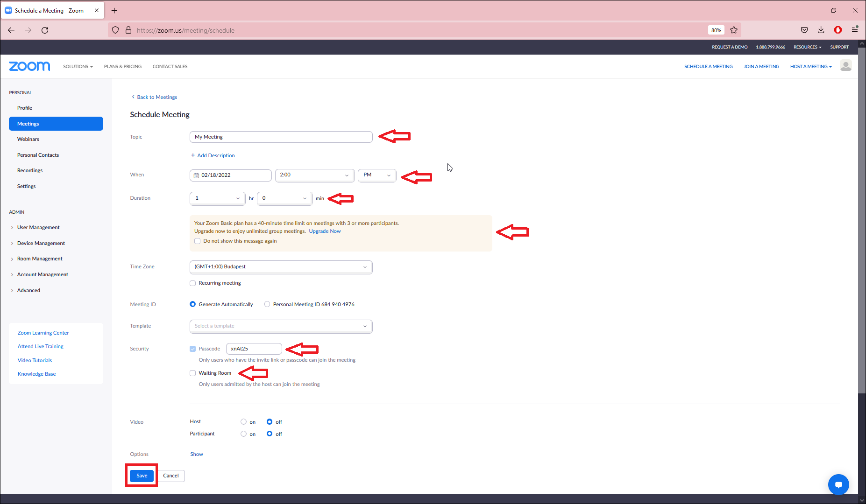Select Personal Meeting ID radio option

coord(267,304)
